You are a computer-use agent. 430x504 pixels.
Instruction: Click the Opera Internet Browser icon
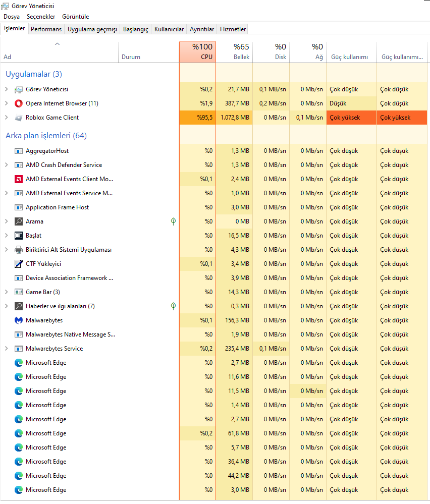click(19, 103)
